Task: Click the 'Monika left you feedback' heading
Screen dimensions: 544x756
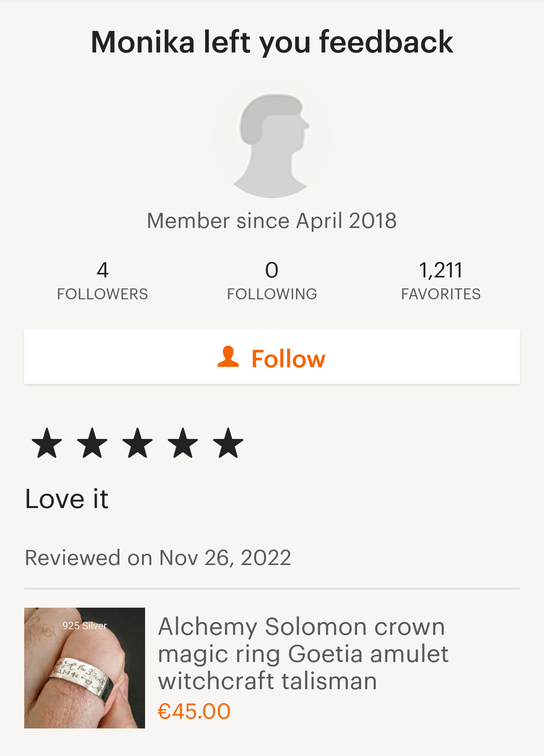Action: [x=272, y=42]
